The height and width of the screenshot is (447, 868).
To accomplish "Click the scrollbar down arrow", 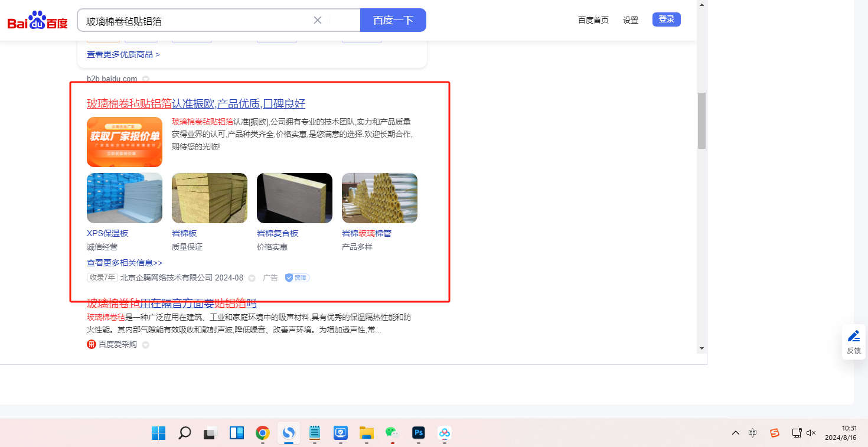I will 701,348.
